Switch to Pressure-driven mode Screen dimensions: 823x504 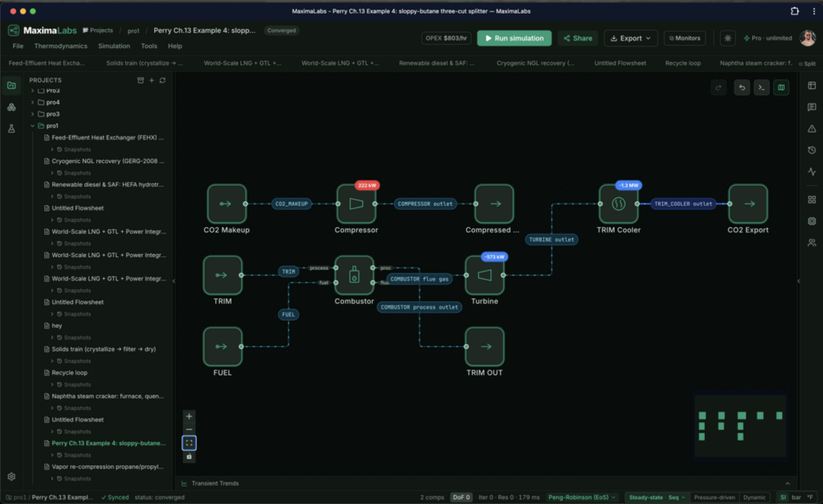[714, 498]
